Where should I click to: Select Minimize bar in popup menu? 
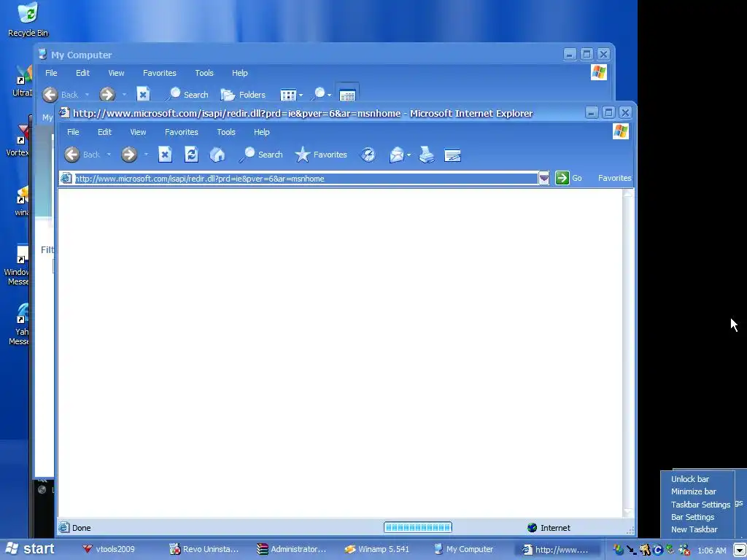693,491
